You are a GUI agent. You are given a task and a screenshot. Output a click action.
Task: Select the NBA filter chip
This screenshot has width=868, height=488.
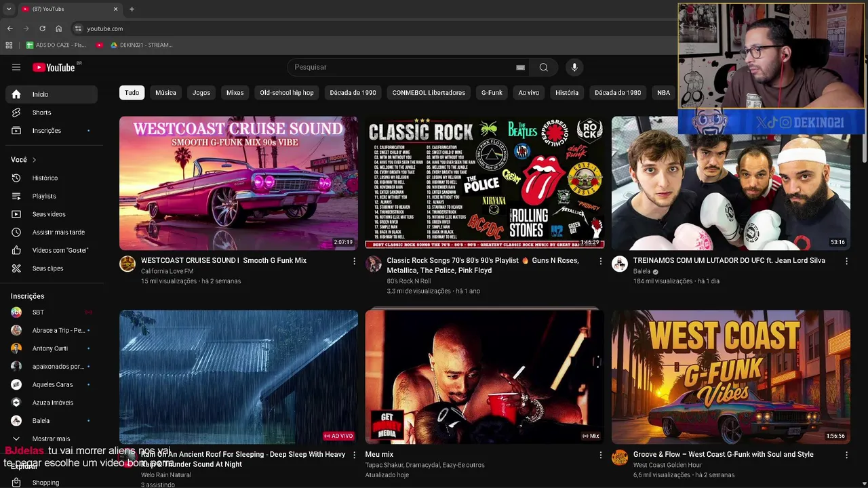[x=663, y=93]
